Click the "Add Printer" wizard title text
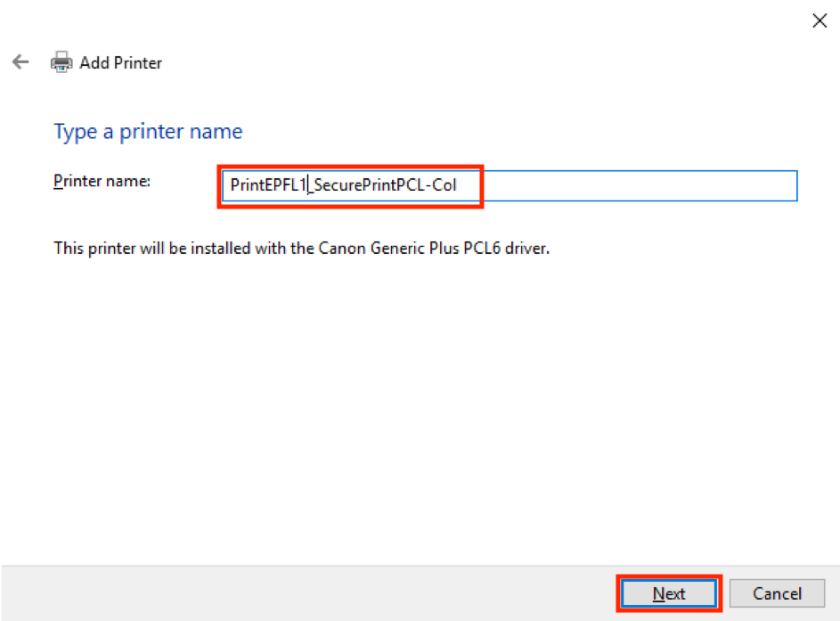840x621 pixels. (120, 62)
